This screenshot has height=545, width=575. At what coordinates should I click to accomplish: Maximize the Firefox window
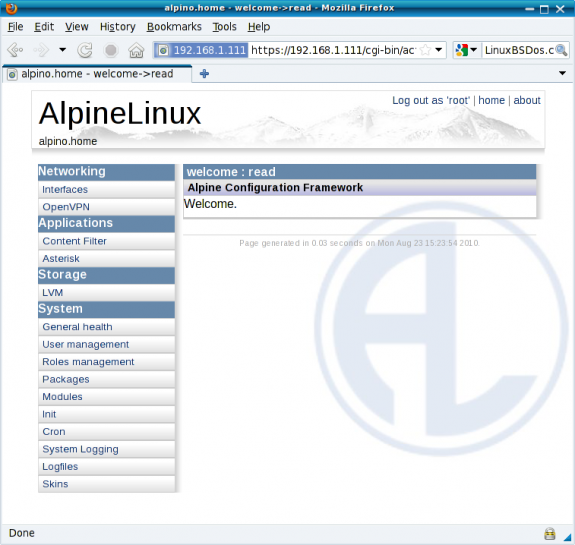click(x=545, y=9)
